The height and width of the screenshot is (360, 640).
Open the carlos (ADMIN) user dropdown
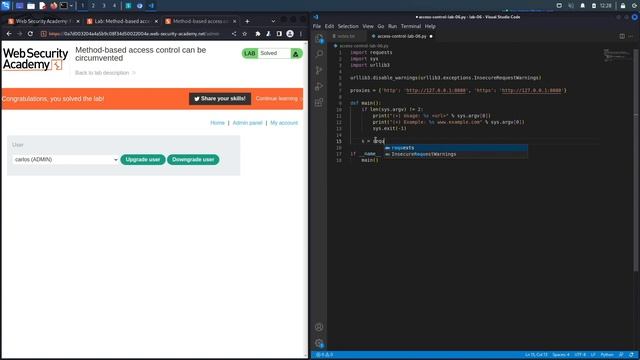(x=65, y=160)
